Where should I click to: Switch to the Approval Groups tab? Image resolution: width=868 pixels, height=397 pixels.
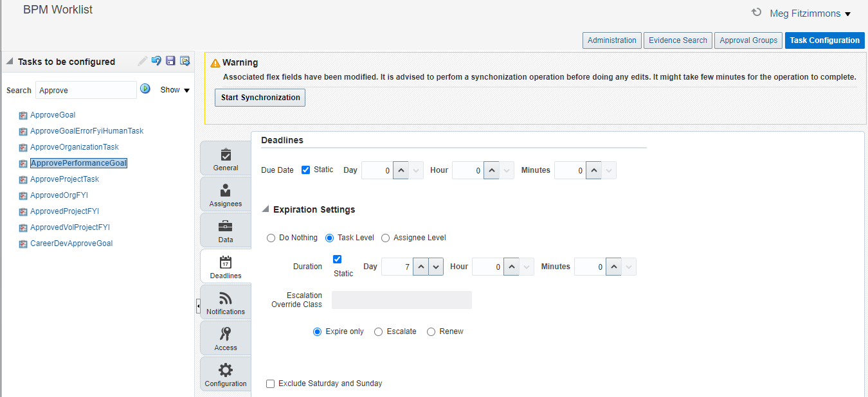[748, 40]
